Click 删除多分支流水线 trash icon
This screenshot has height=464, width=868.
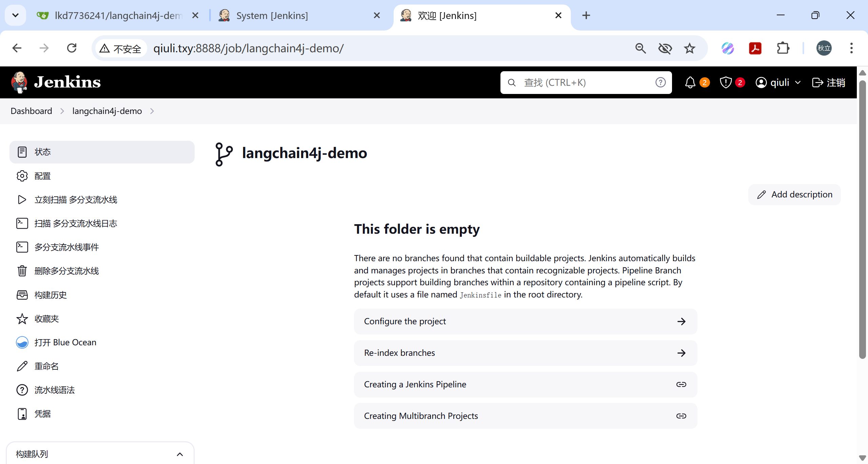coord(22,271)
